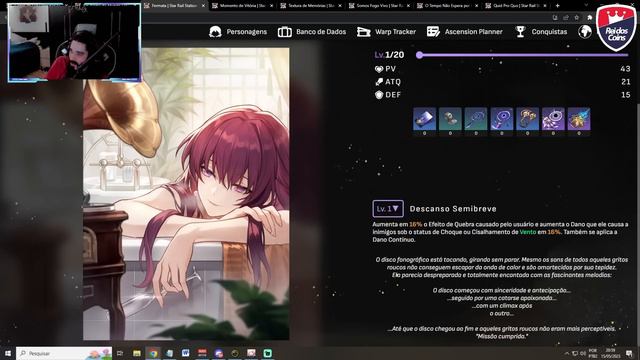
Task: Open Task View on the taskbar
Action: [120, 353]
